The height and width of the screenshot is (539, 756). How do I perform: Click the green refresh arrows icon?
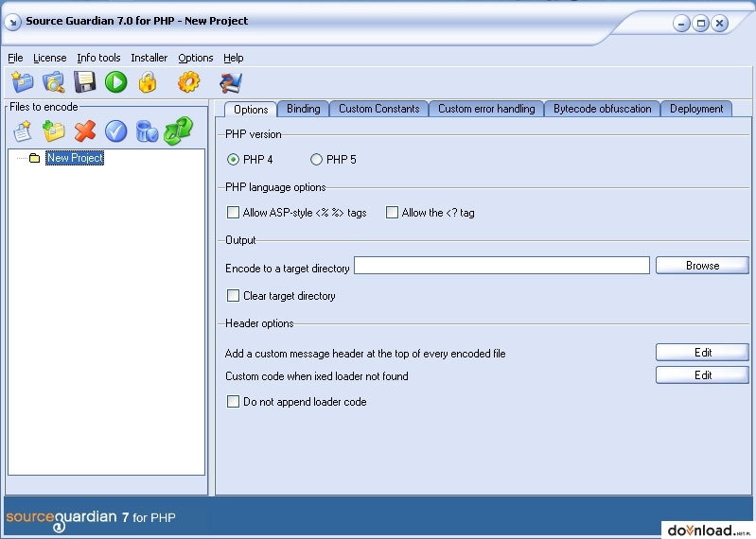pyautogui.click(x=179, y=130)
